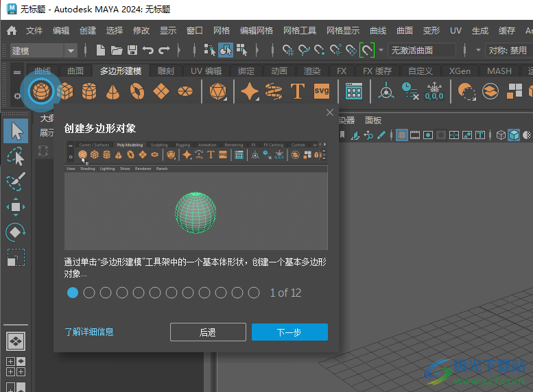Switch to the 渲染 shelf tab
Screen dimensions: 533x392
pyautogui.click(x=312, y=71)
